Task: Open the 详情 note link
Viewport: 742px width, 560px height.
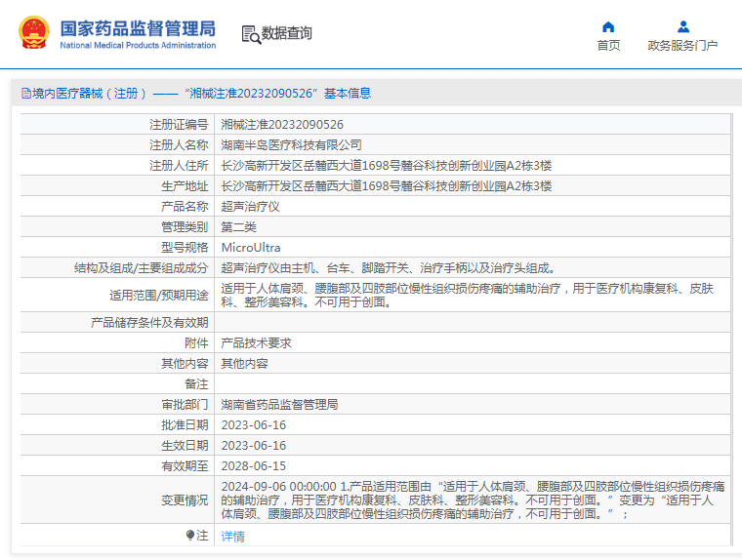Action: [x=232, y=536]
